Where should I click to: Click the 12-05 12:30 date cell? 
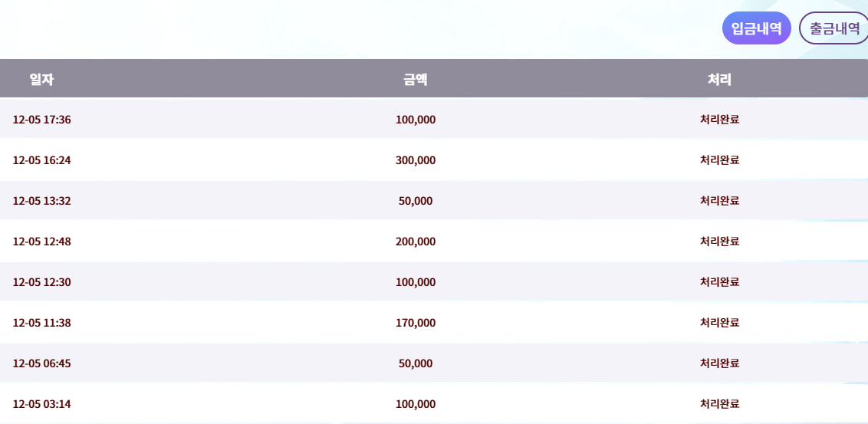[x=42, y=282]
